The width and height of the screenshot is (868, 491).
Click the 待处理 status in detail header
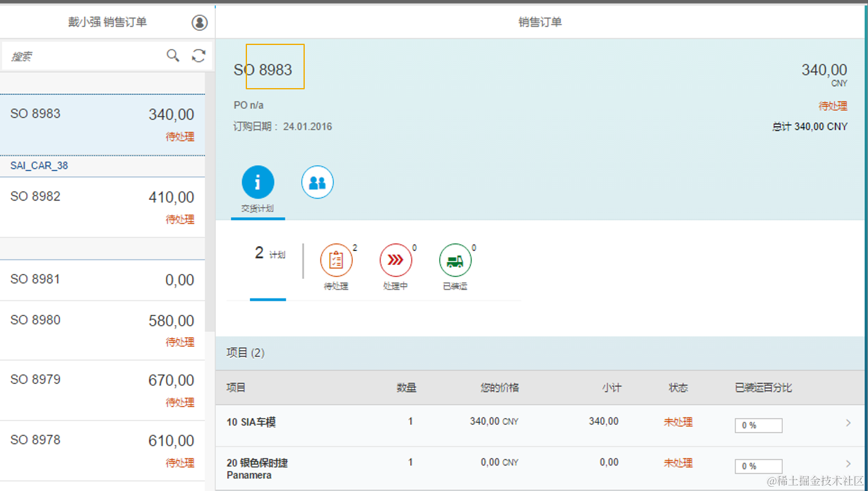tap(833, 106)
